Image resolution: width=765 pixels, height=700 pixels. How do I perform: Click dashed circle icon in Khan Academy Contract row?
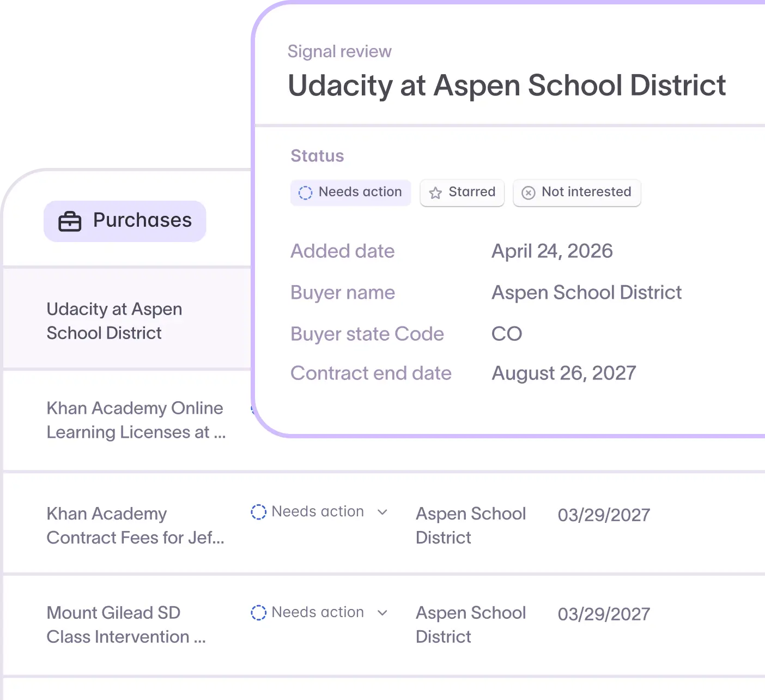[258, 512]
